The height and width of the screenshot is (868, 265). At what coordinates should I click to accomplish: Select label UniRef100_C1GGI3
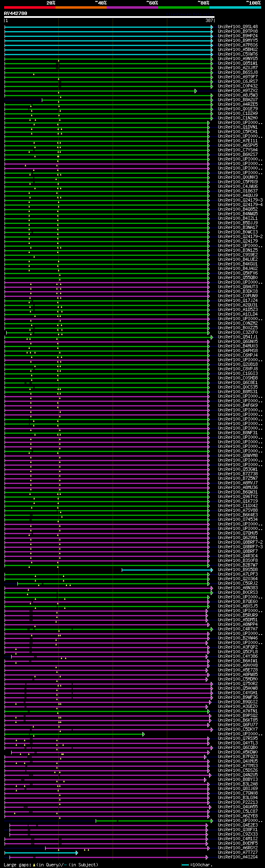pyautogui.click(x=238, y=374)
